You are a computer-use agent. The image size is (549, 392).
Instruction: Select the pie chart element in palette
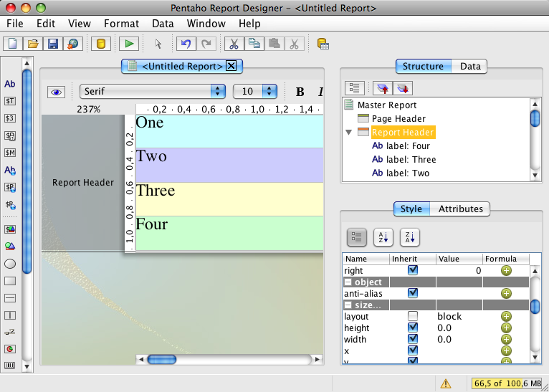[x=10, y=349]
